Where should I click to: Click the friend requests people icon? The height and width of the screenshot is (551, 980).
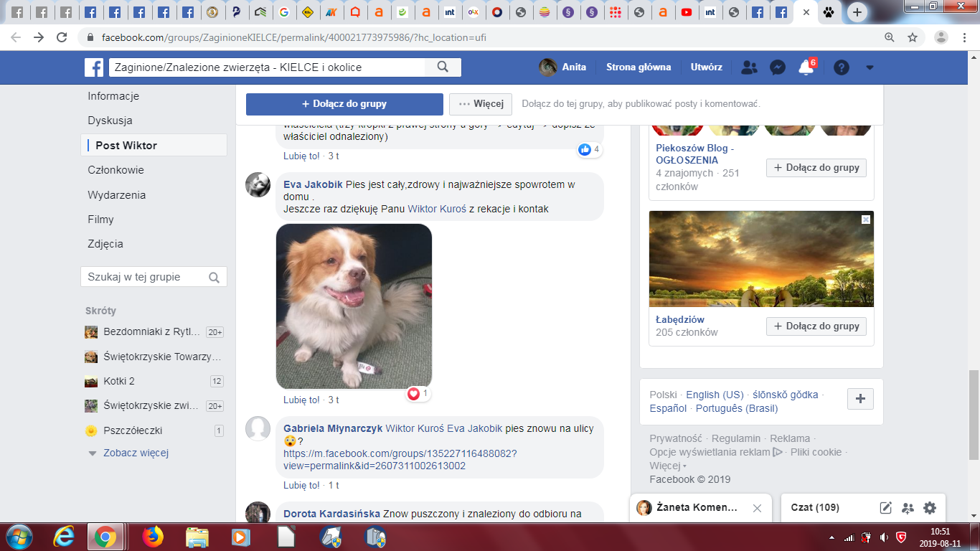click(x=749, y=67)
